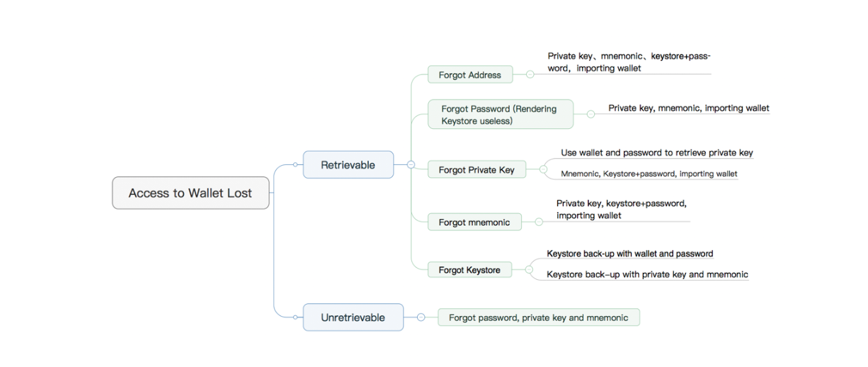Screen dimensions: 868x367
Task: Collapse the Forgot Password node circle
Action: tap(590, 113)
